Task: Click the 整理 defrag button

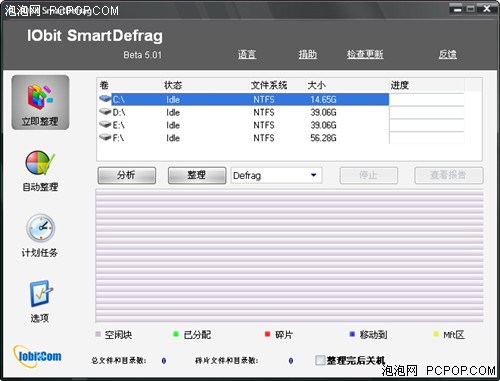Action: coord(197,175)
